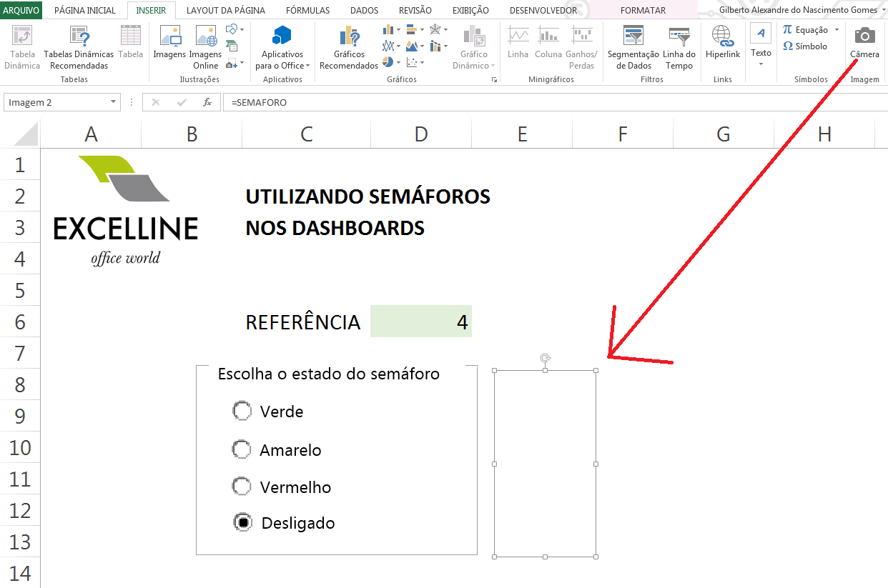Image resolution: width=888 pixels, height=588 pixels.
Task: Open the Gráficos dialog launcher
Action: [495, 79]
